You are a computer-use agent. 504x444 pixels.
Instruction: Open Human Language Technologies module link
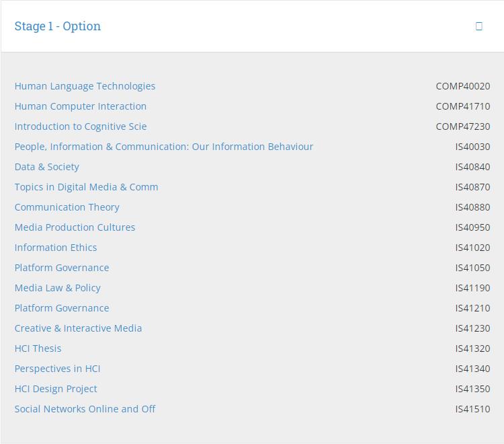85,86
